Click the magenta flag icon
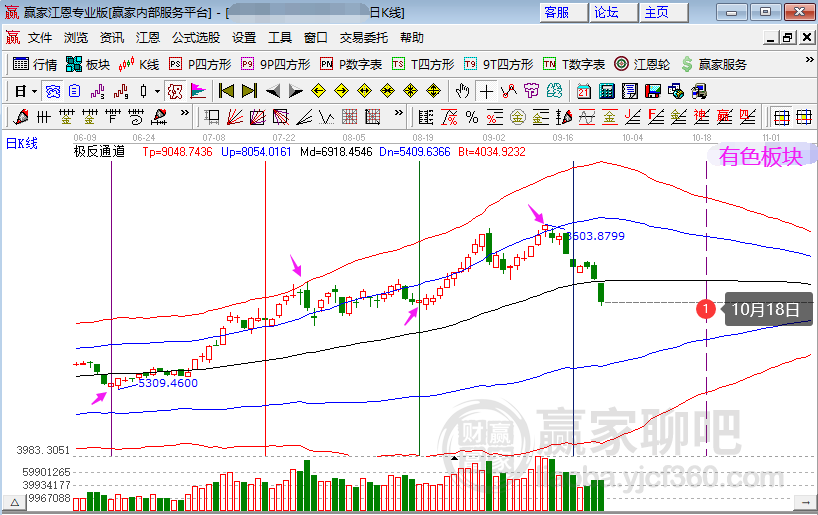 (198, 92)
